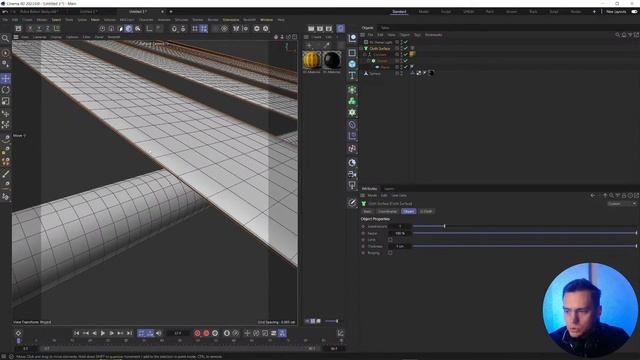
Task: Click the red Record keyframe button
Action: click(198, 333)
